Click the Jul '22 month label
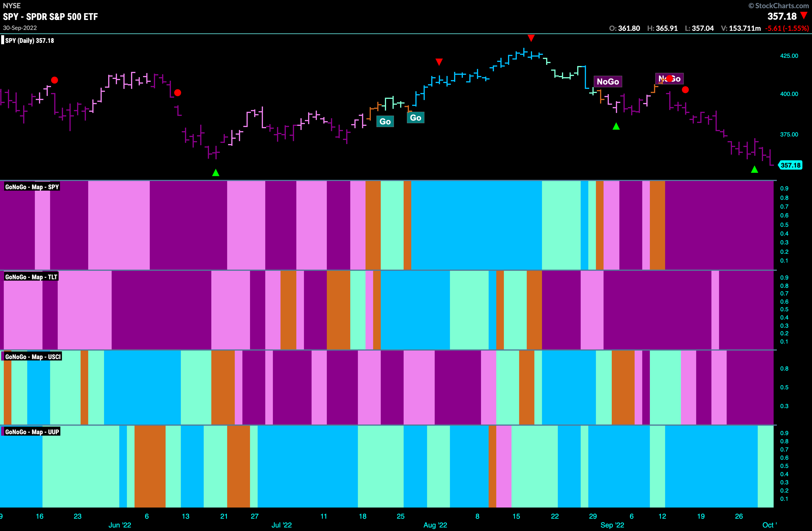The height and width of the screenshot is (531, 812). pyautogui.click(x=281, y=525)
